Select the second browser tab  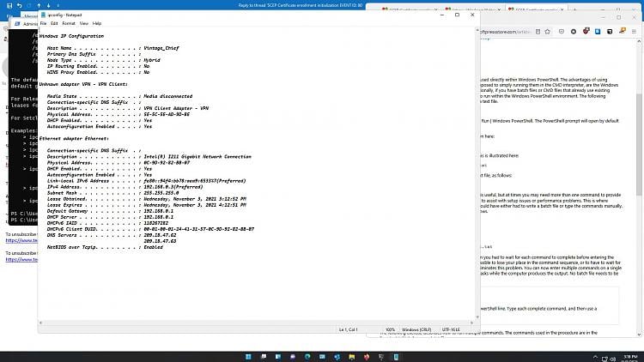tap(472, 9)
